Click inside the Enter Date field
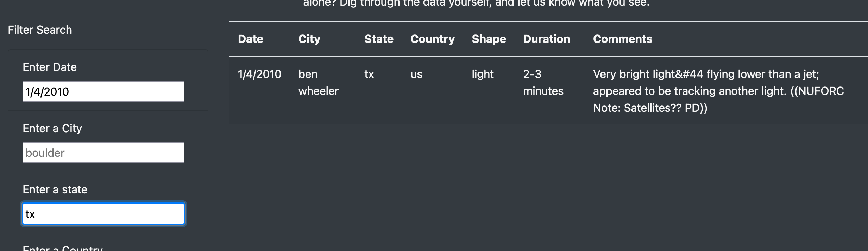Viewport: 868px width, 251px height. click(x=103, y=91)
